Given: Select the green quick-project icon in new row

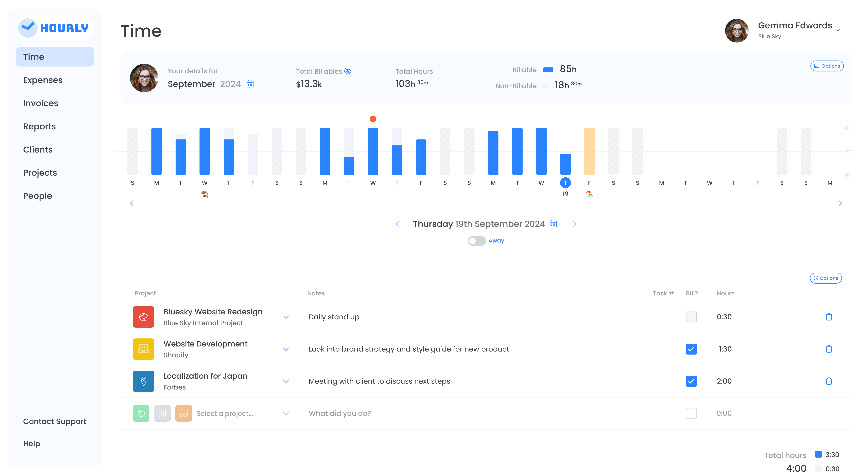Looking at the screenshot, I should [141, 413].
